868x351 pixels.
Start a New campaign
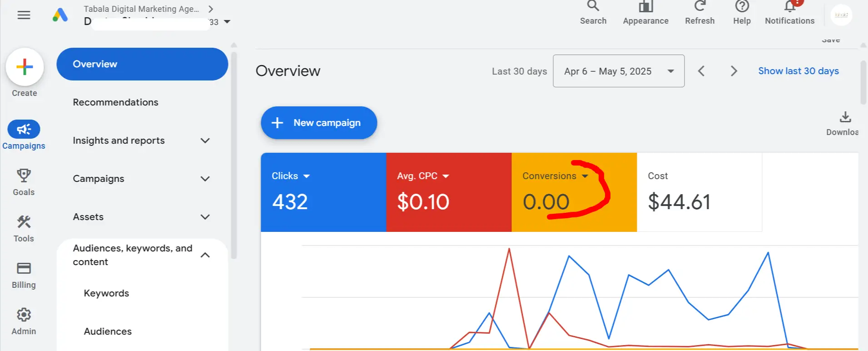point(319,123)
